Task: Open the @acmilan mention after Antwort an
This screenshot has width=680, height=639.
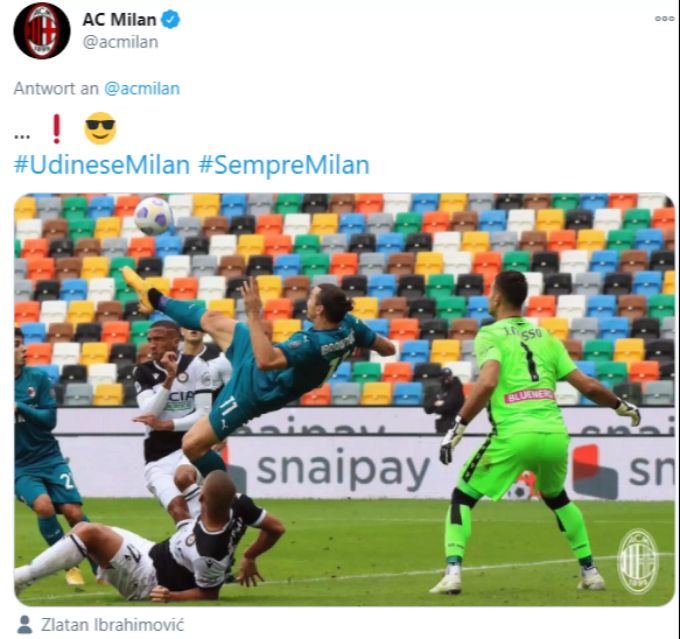Action: [x=142, y=88]
